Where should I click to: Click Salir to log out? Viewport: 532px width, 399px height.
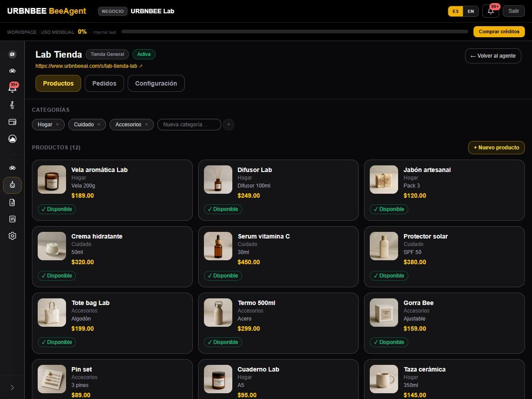click(514, 11)
